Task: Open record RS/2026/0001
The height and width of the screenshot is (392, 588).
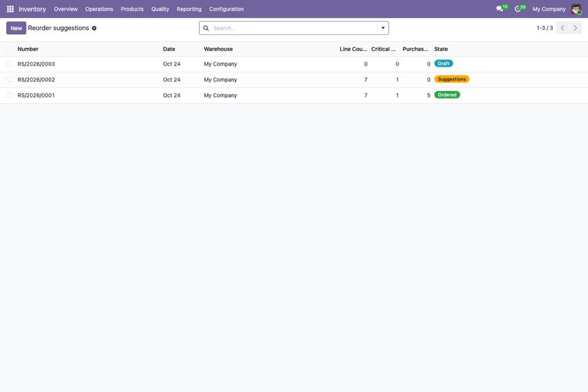Action: click(x=36, y=95)
